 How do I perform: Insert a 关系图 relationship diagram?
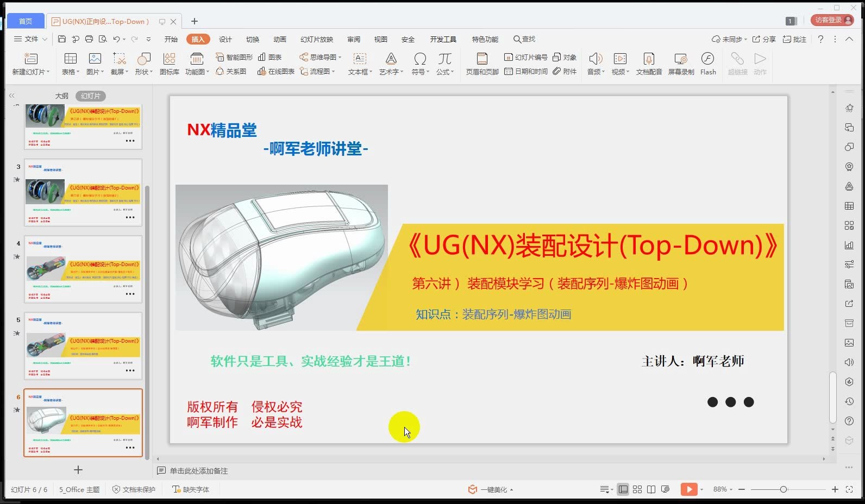click(x=231, y=71)
